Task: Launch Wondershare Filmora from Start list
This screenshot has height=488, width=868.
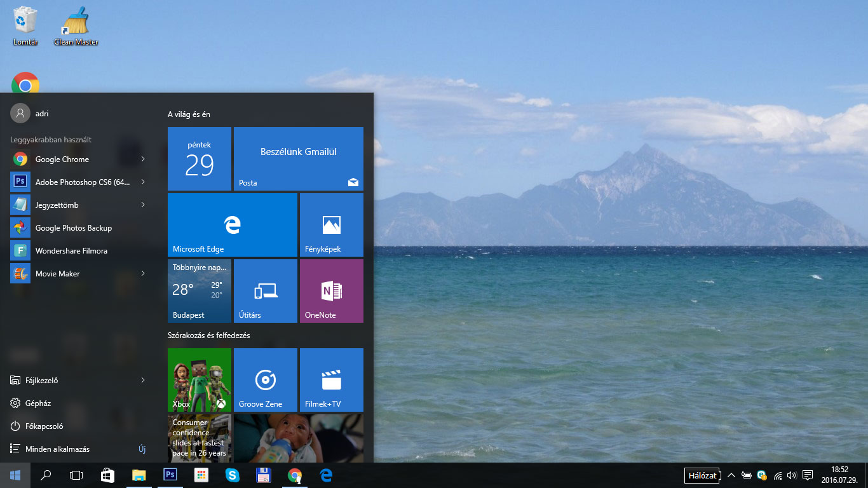Action: 79,250
